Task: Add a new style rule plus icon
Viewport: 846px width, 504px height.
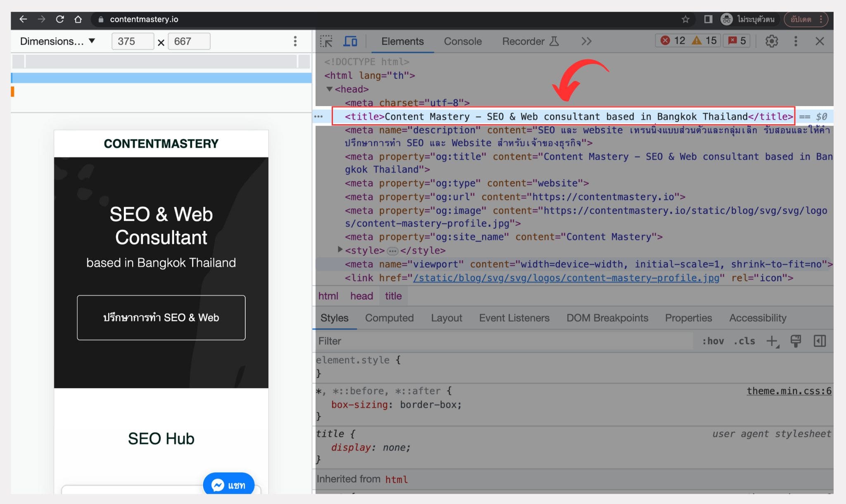Action: pyautogui.click(x=772, y=341)
